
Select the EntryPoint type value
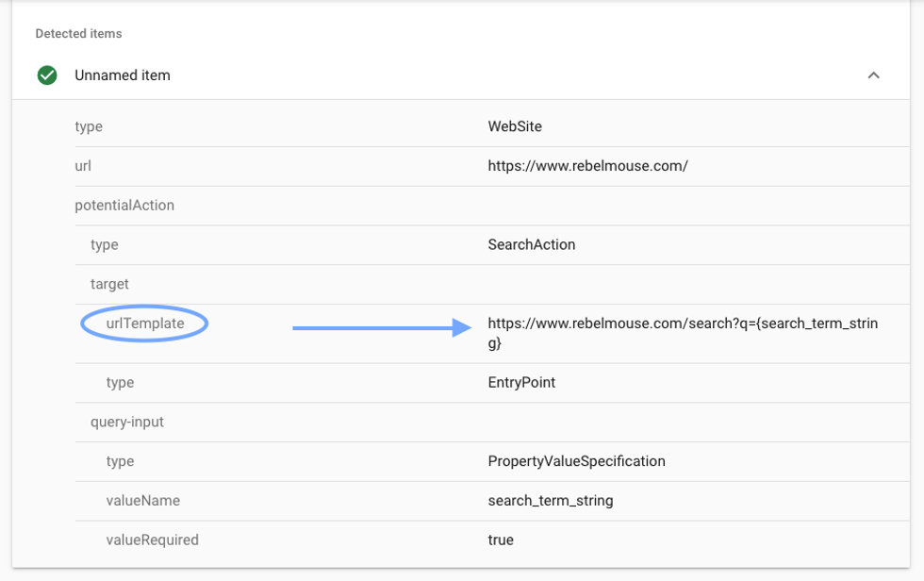coord(521,382)
